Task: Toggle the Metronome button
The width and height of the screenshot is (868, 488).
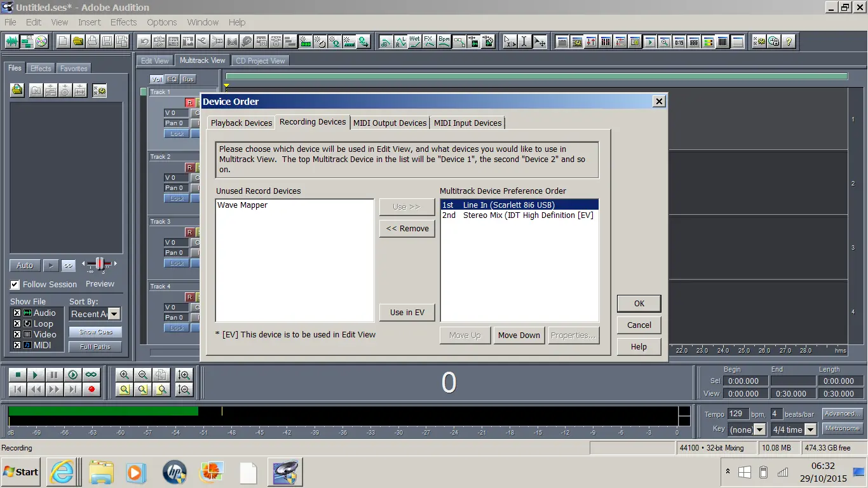Action: click(842, 428)
